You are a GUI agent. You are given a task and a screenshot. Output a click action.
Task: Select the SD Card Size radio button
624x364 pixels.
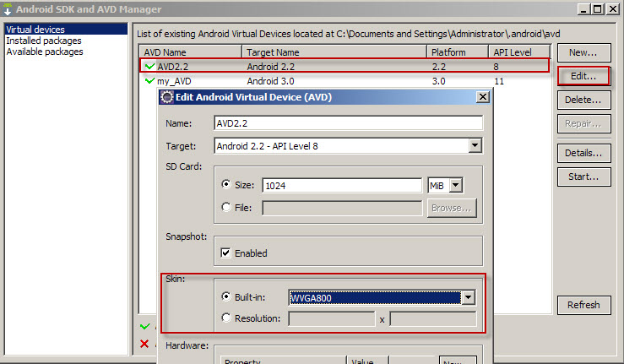pyautogui.click(x=226, y=184)
